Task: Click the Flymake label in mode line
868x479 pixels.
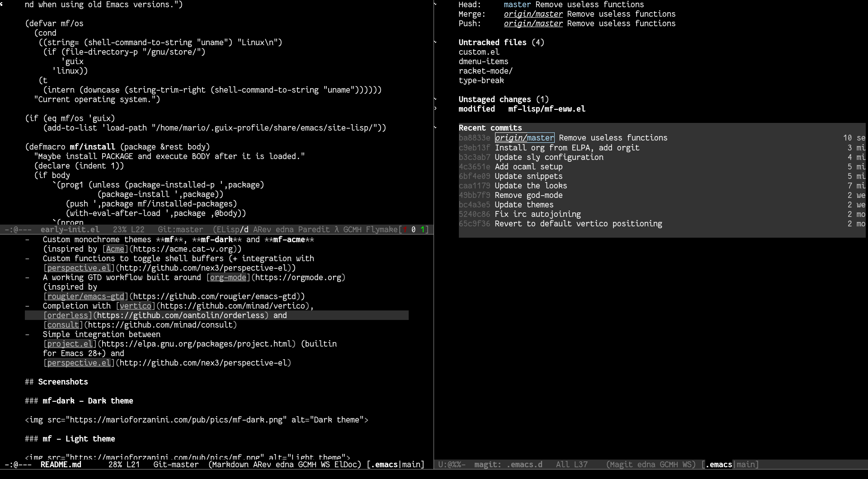Action: 382,230
